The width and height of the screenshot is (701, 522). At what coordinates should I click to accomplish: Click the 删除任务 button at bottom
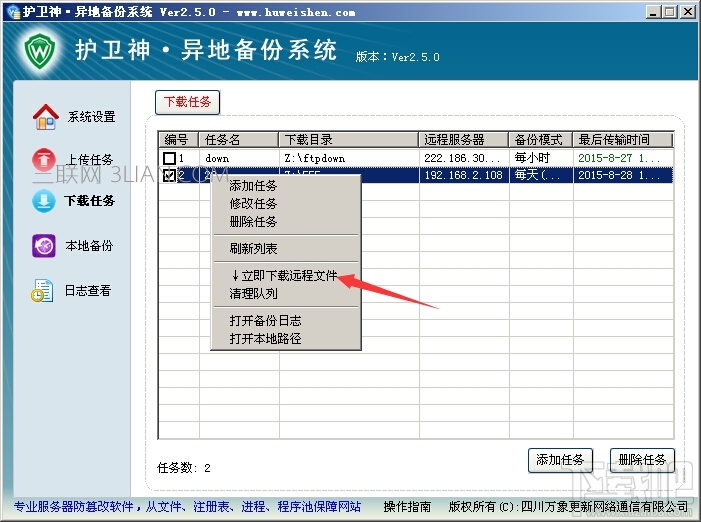[642, 460]
